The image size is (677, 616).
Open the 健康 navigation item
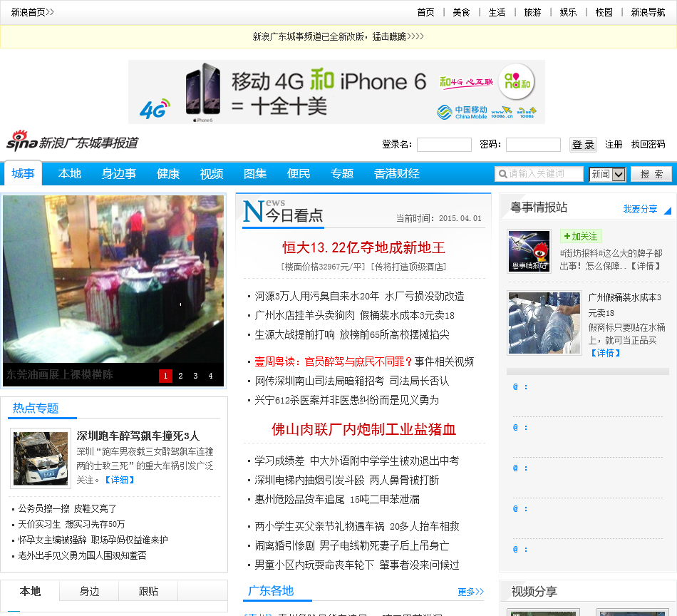pyautogui.click(x=168, y=174)
